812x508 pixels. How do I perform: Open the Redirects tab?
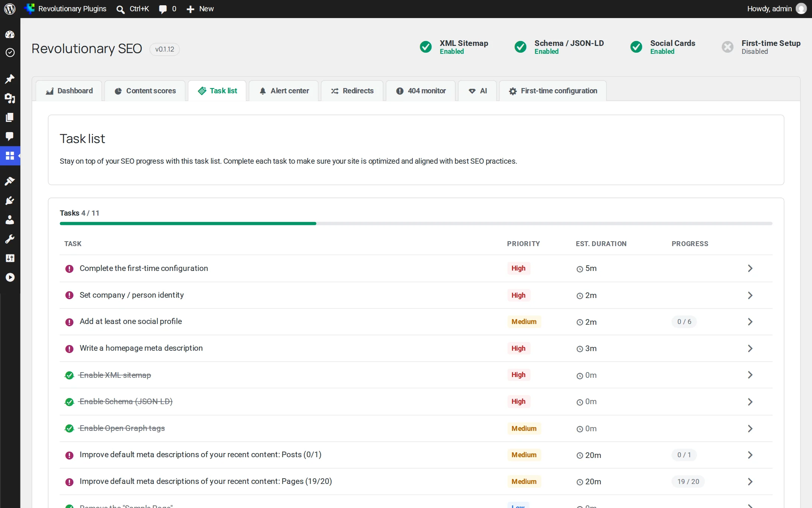tap(352, 91)
